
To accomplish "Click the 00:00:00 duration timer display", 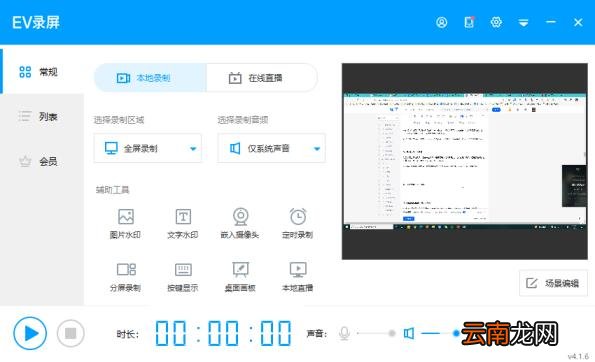I will (x=223, y=333).
